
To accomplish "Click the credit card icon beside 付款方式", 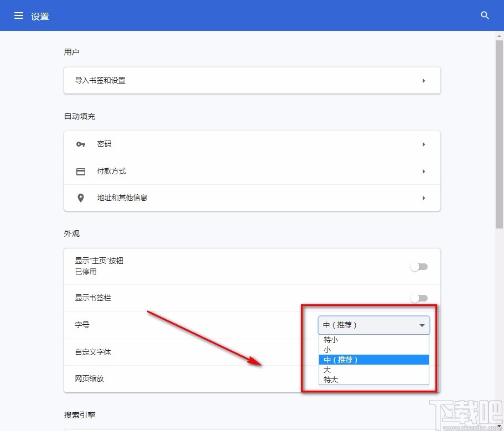I will tap(81, 171).
